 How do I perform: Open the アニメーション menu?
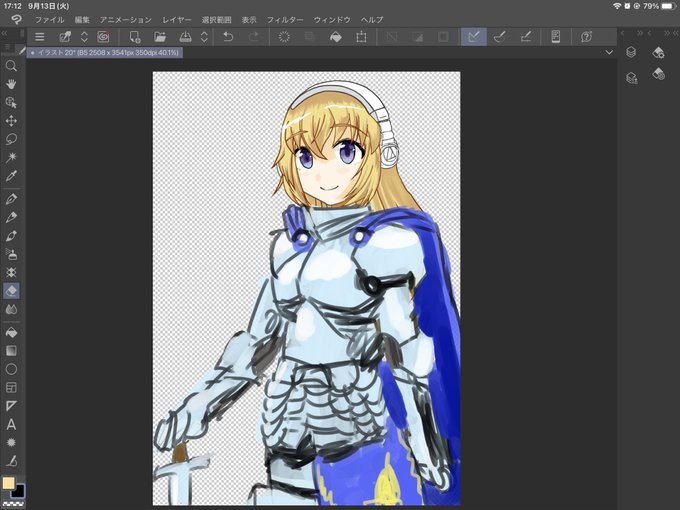click(126, 20)
